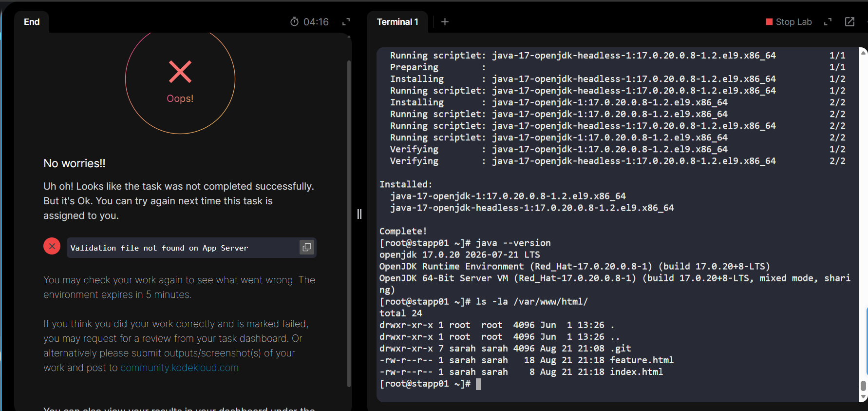Click the terminal scroll-down arrow
Screen dimensions: 868x411
tap(864, 397)
